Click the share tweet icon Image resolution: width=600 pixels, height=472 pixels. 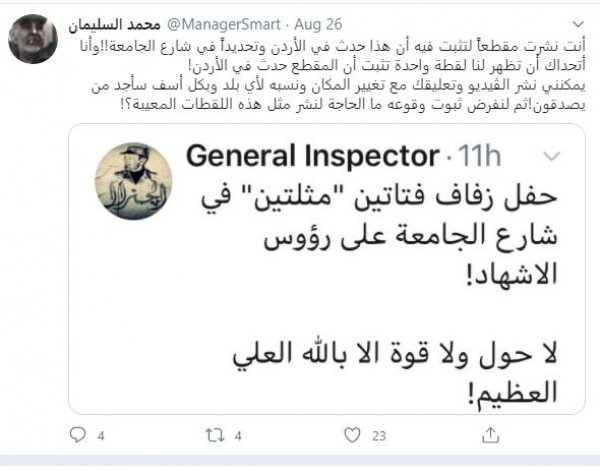[x=489, y=436]
